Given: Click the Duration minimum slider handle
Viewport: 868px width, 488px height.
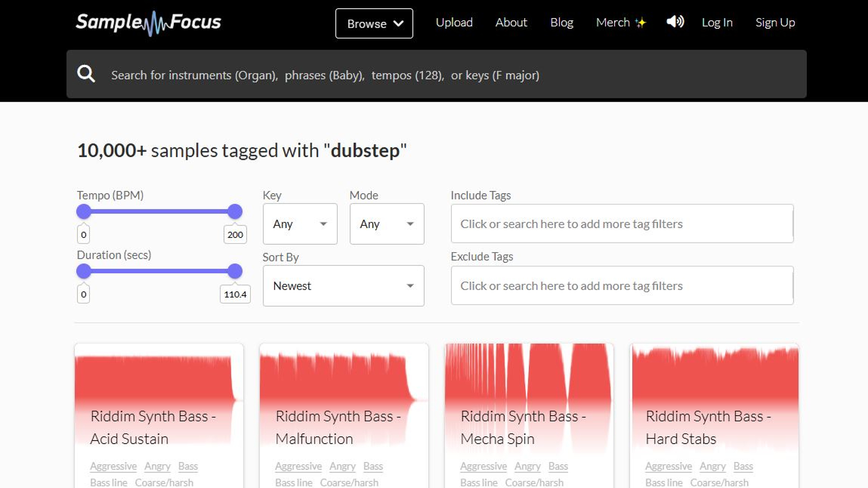Looking at the screenshot, I should pyautogui.click(x=84, y=271).
